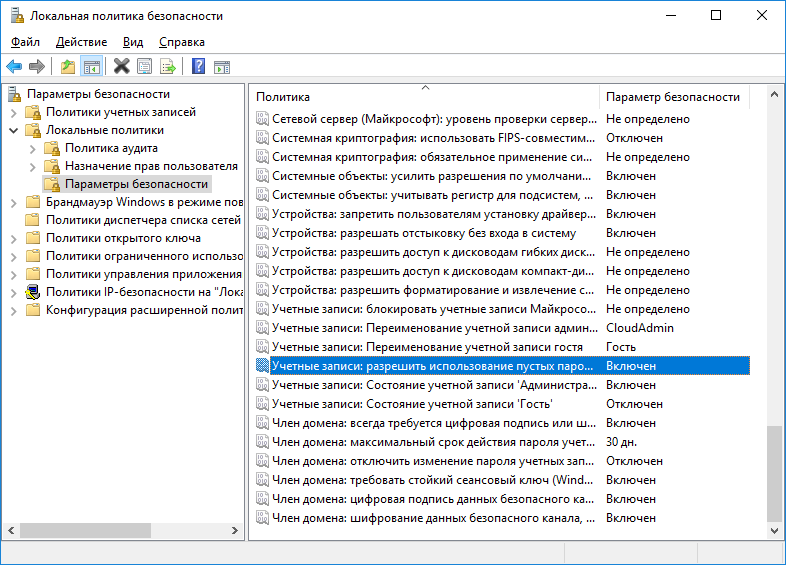Select Политики учетных записей in tree
786x565 pixels.
pos(121,112)
